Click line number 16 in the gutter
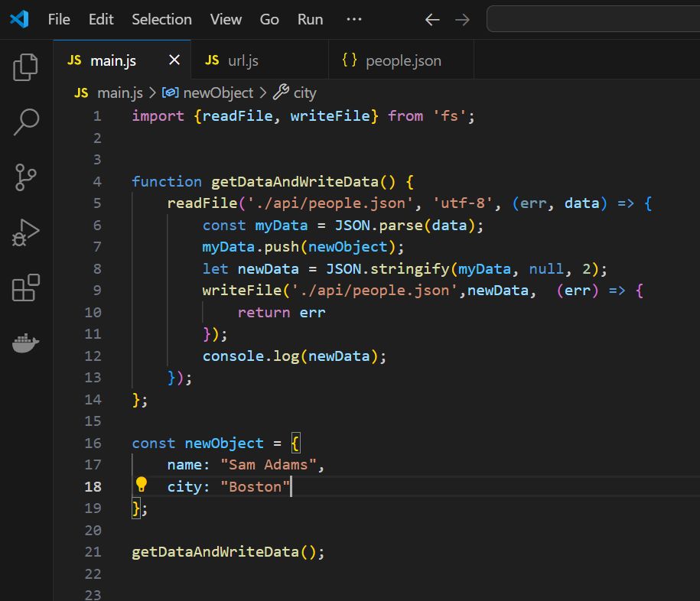700x601 pixels. click(93, 443)
